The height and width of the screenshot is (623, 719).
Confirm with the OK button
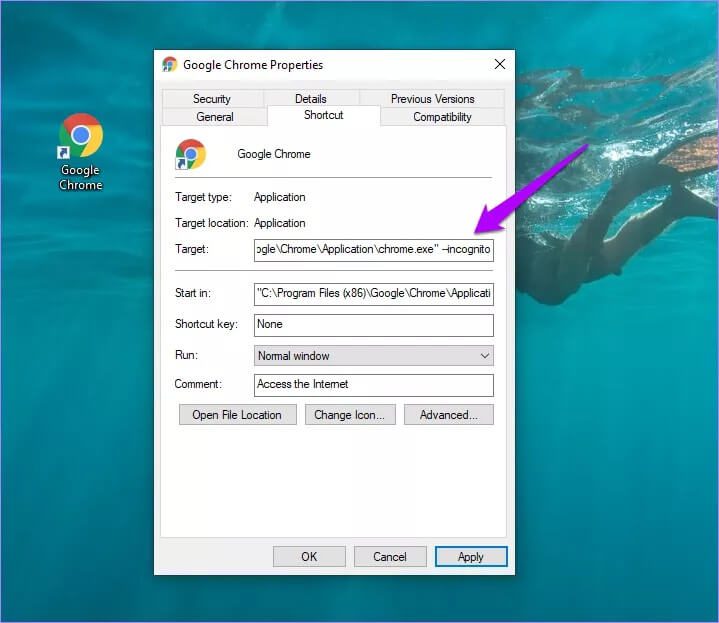(x=309, y=557)
